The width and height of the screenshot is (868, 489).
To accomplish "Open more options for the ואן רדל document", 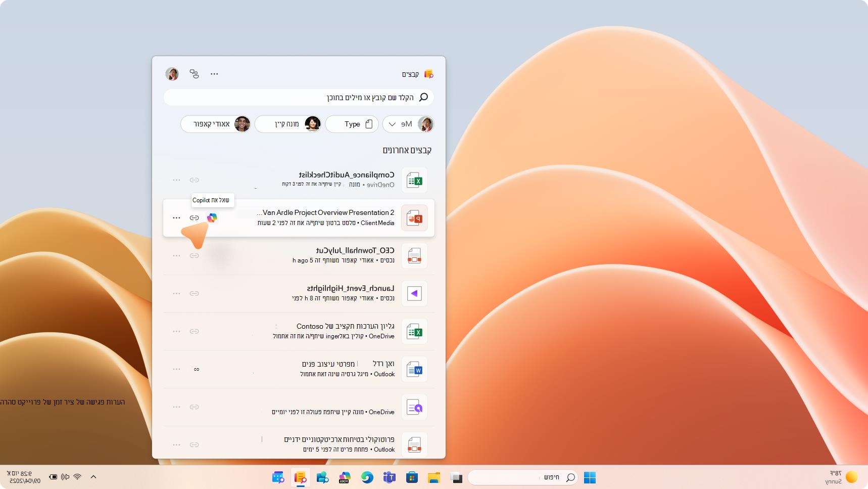I will 176,369.
